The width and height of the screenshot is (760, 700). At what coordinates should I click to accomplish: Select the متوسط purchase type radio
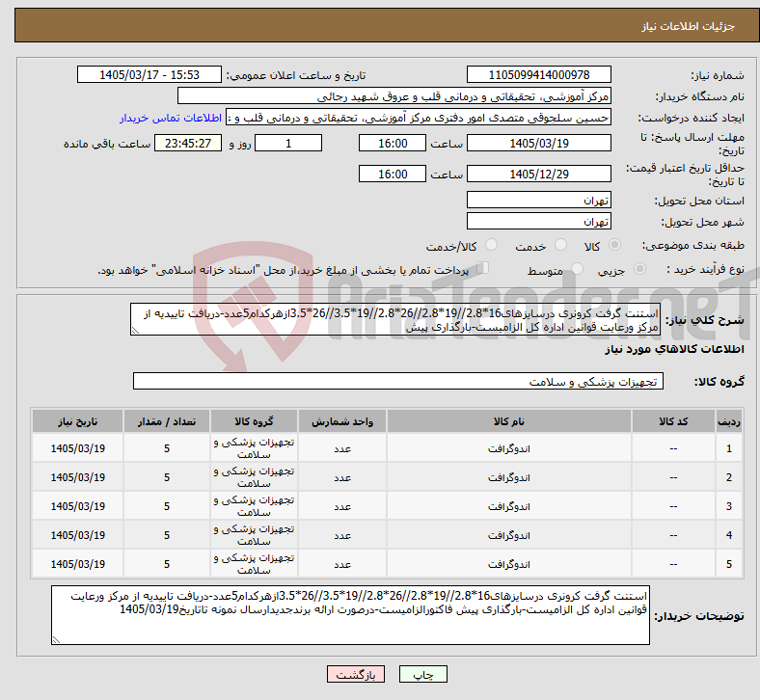point(577,269)
